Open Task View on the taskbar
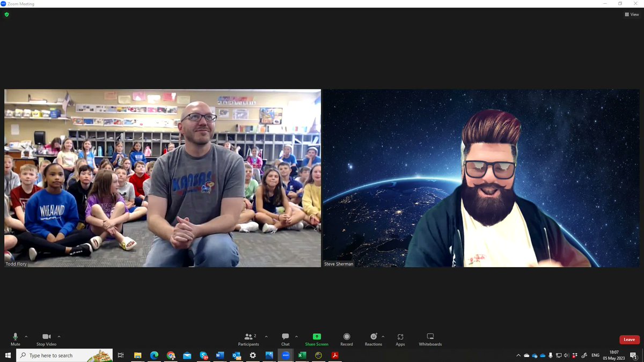 [x=121, y=355]
